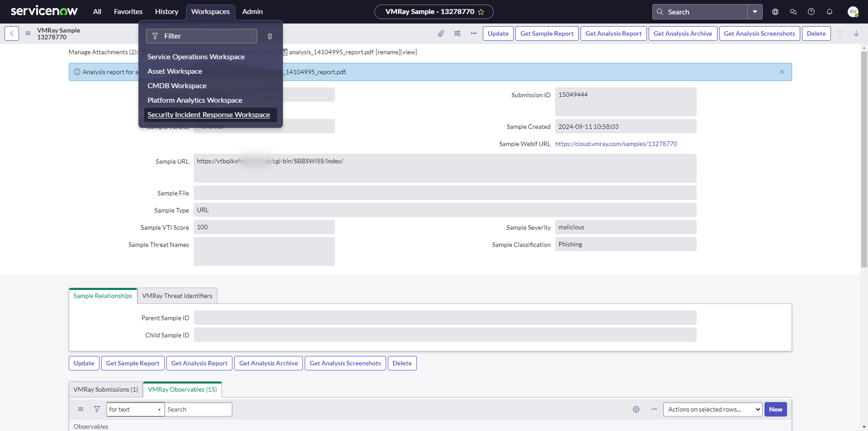Image resolution: width=868 pixels, height=431 pixels.
Task: Open the Help question mark icon
Action: pyautogui.click(x=811, y=12)
